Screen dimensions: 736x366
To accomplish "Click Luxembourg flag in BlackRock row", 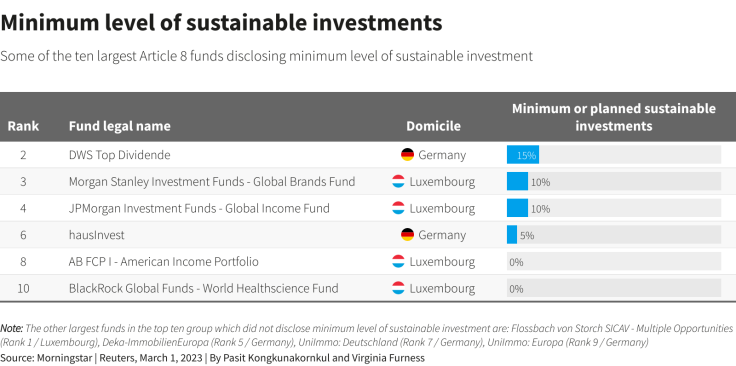I will pyautogui.click(x=398, y=288).
